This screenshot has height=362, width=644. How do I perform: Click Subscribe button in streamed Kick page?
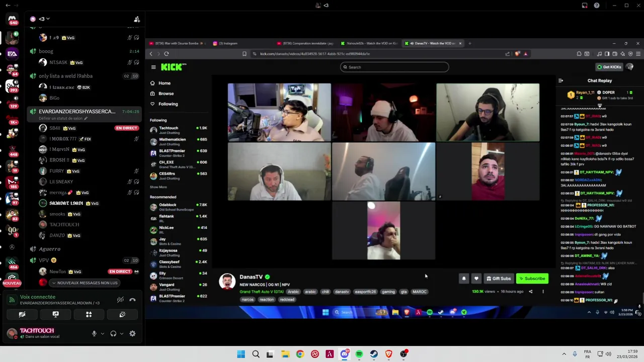point(532,279)
